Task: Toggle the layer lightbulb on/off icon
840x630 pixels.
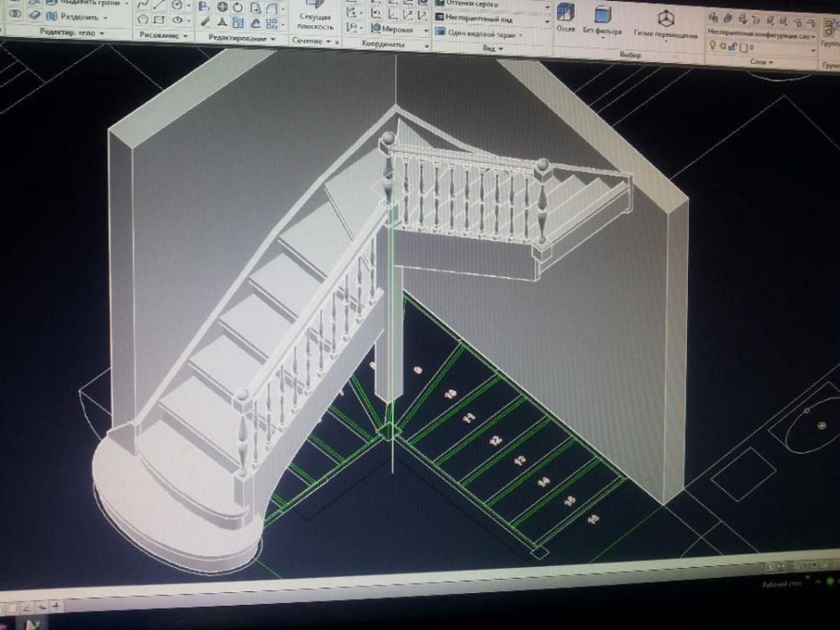Action: pos(713,47)
